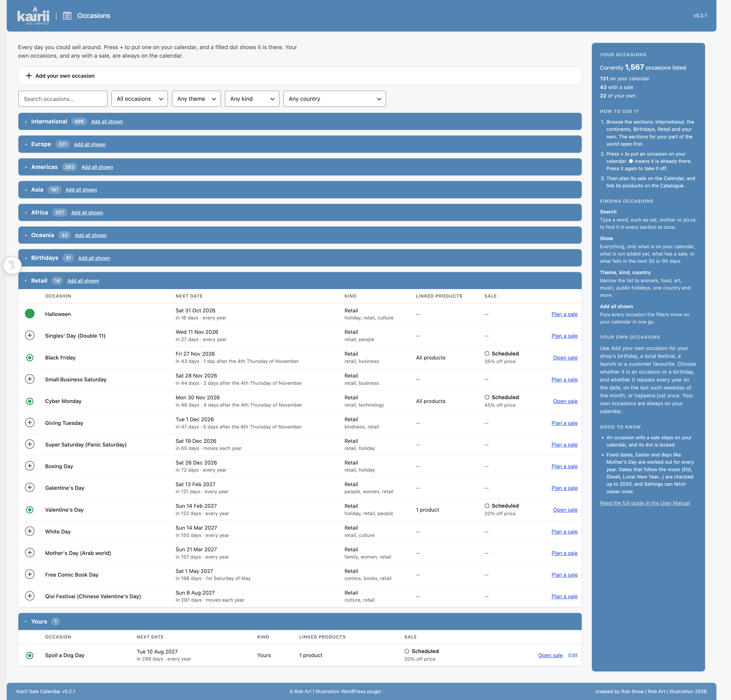731x700 pixels.
Task: Click Add all shown link for Retail
Action: pyautogui.click(x=83, y=281)
